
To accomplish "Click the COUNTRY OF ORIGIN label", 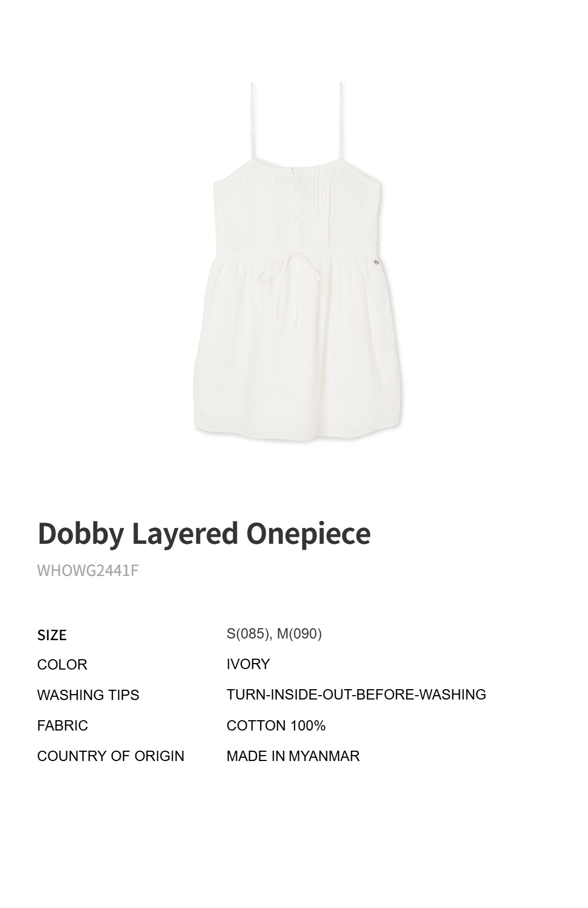I will click(x=111, y=756).
